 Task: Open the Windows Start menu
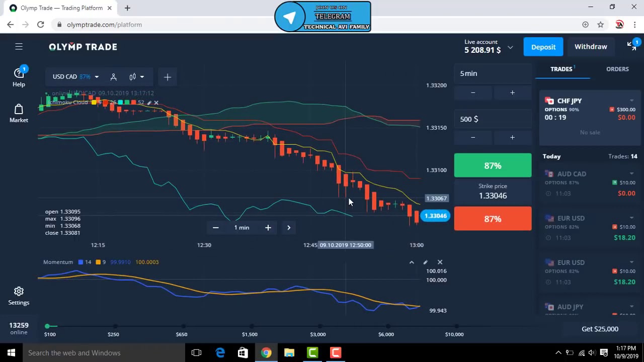pyautogui.click(x=11, y=353)
